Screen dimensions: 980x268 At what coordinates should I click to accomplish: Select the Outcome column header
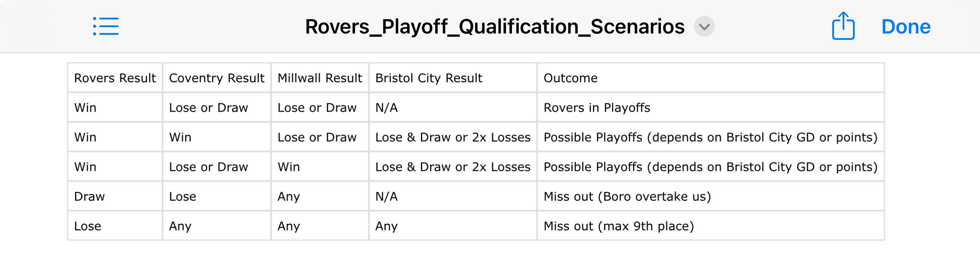click(570, 78)
